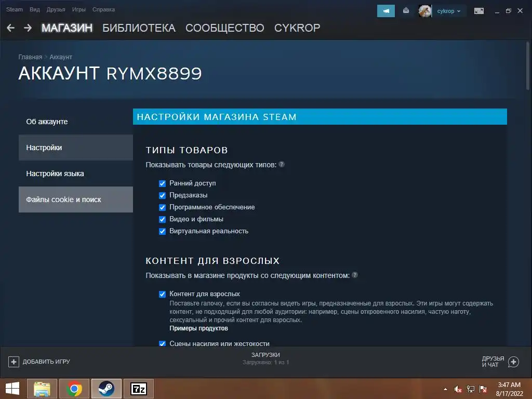Open File Explorer from the taskbar
The height and width of the screenshot is (399, 532).
(x=42, y=389)
